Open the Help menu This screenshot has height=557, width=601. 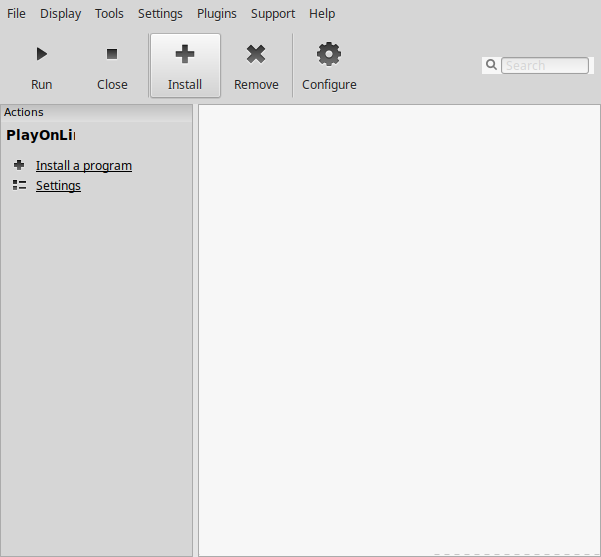pos(322,13)
